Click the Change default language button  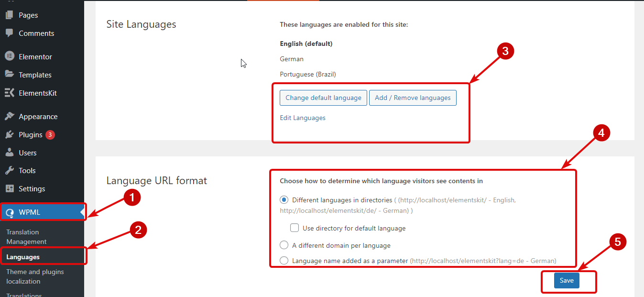323,98
